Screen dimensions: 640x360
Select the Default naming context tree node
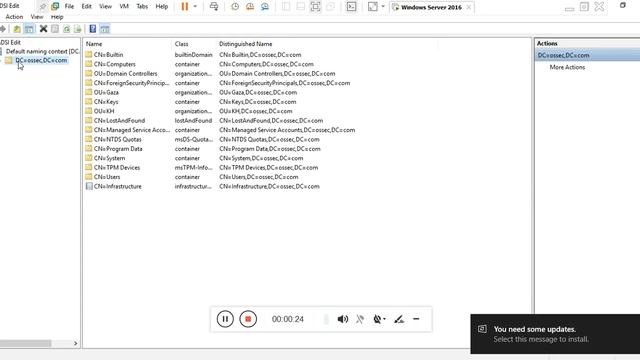click(x=42, y=51)
